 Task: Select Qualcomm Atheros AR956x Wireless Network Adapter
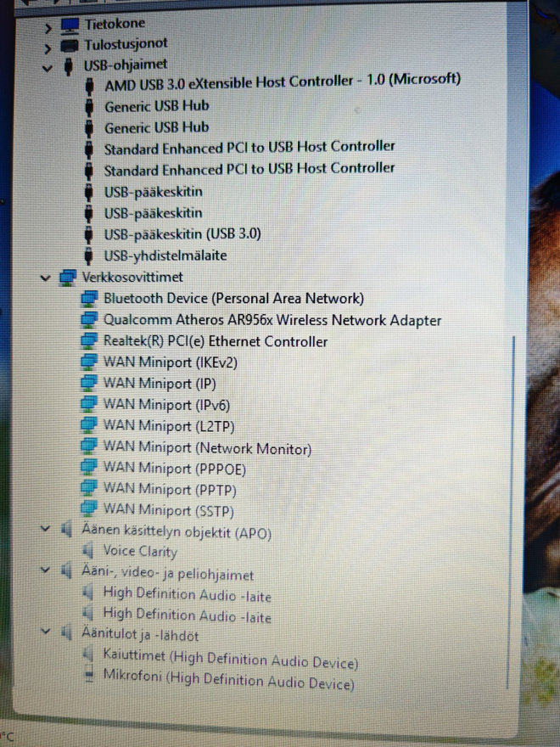(272, 320)
